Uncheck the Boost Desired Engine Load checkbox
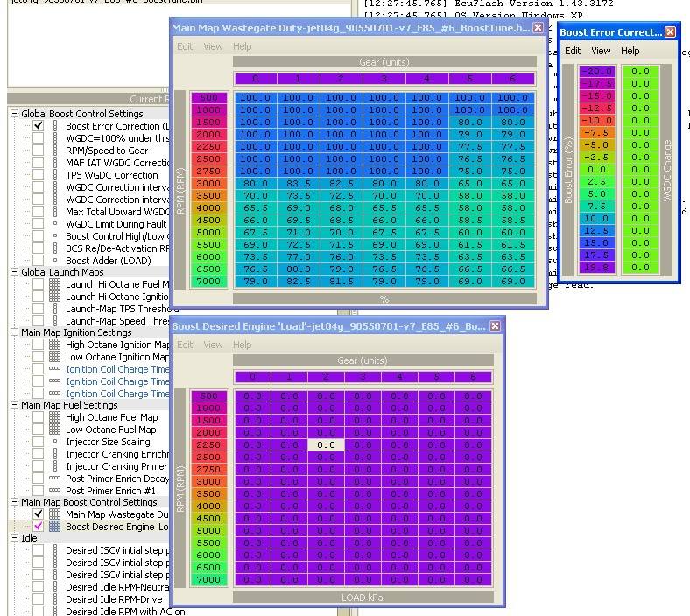The width and height of the screenshot is (690, 616). pyautogui.click(x=39, y=527)
